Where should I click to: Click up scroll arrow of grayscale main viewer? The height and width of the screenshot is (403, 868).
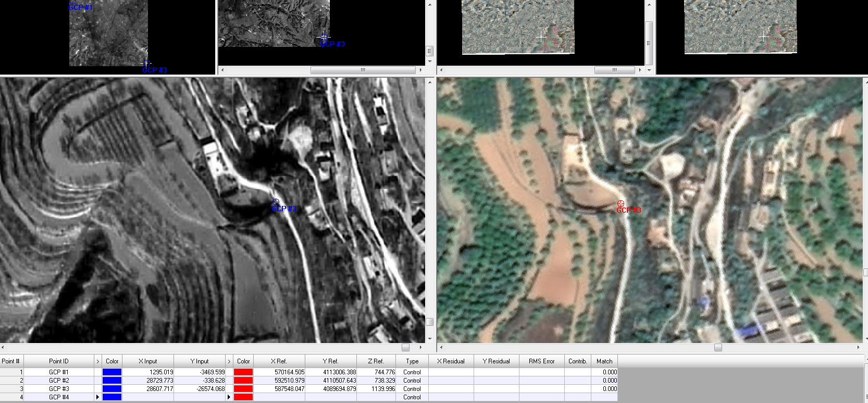[430, 82]
